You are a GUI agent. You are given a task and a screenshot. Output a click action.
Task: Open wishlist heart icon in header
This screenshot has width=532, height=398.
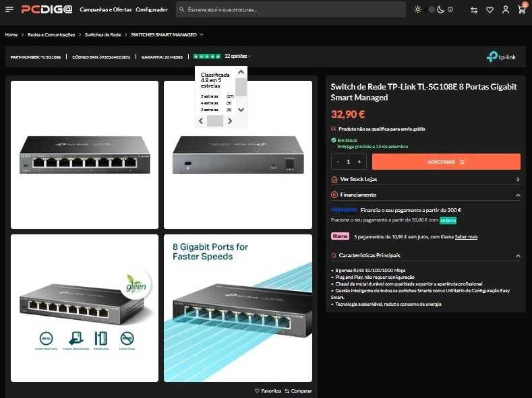(490, 10)
